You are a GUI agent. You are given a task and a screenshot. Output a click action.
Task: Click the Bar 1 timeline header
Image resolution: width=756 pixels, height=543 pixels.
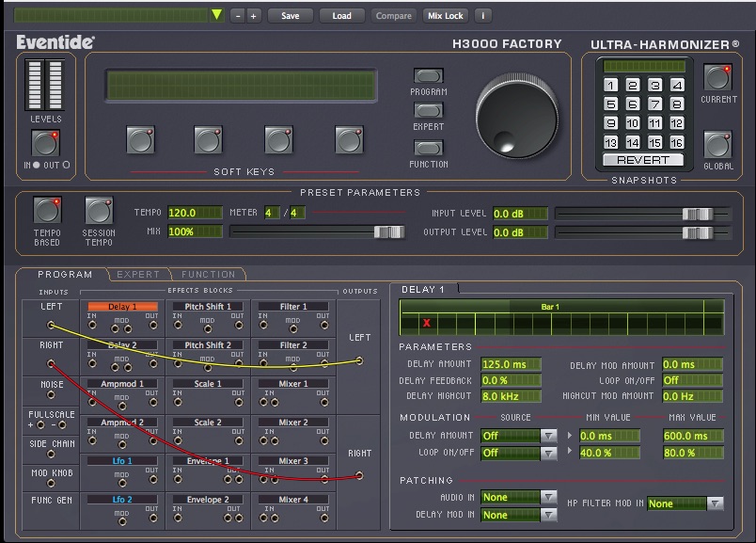coord(550,307)
